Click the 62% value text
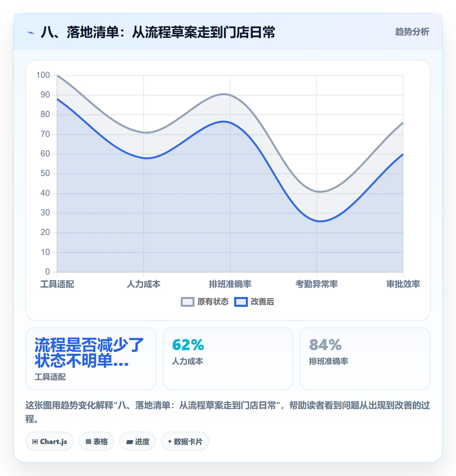 pyautogui.click(x=188, y=345)
